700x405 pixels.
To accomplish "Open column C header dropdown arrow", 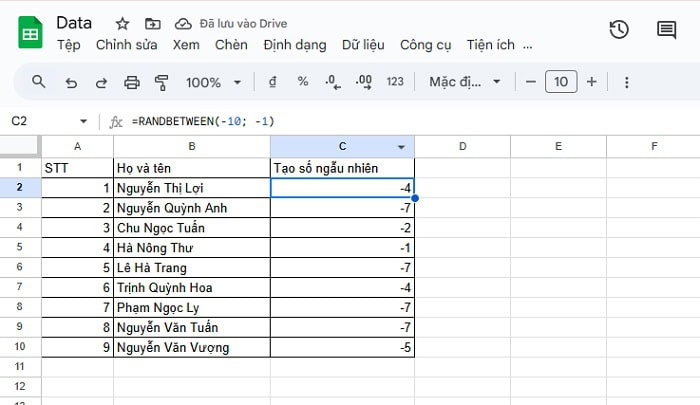I will click(x=401, y=146).
